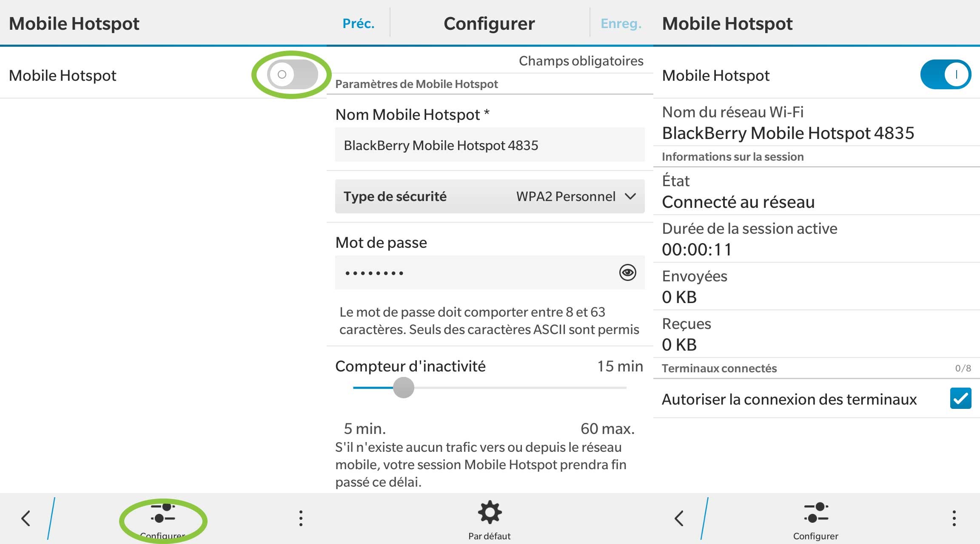Enable the gray Mobile Hotspot switch

(292, 75)
